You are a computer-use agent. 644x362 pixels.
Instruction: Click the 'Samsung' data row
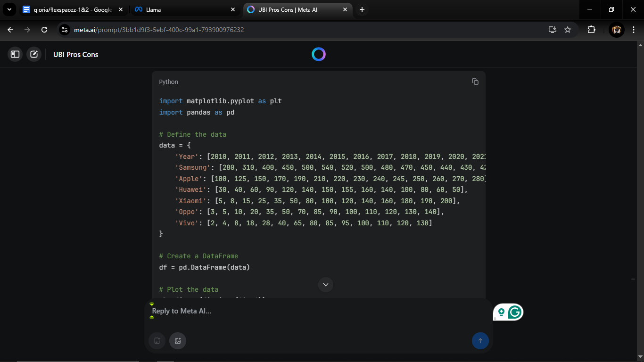point(330,167)
